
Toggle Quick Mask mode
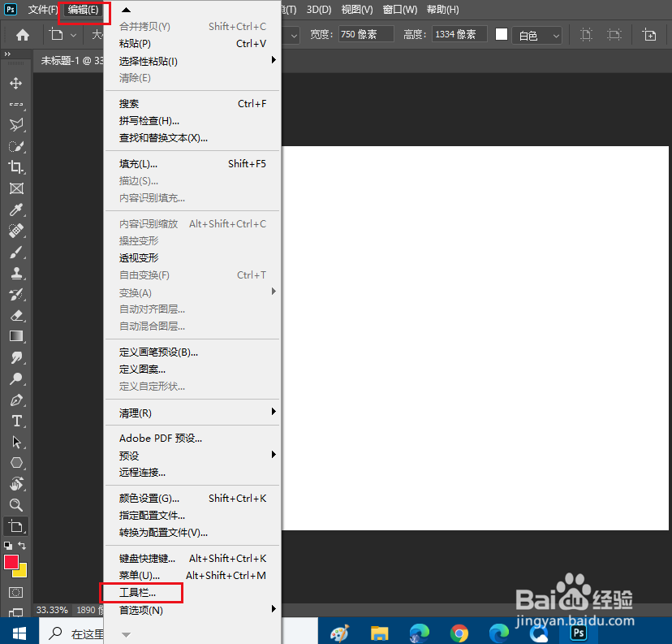pyautogui.click(x=16, y=593)
